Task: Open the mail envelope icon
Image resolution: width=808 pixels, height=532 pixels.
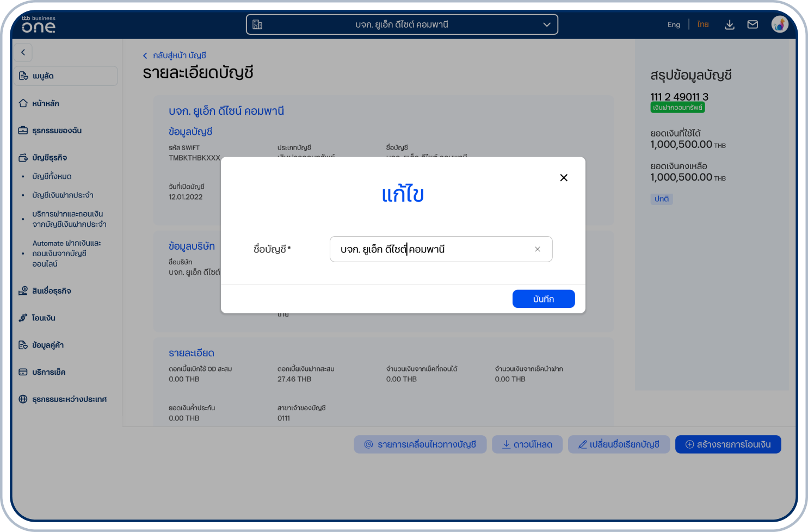Action: click(x=753, y=24)
